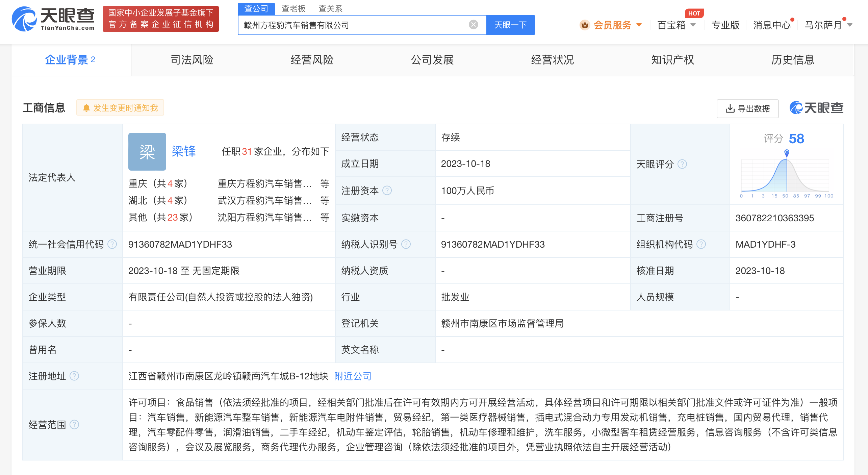The width and height of the screenshot is (868, 475).
Task: Click 沈阳方程豹汽车销售… company entry
Action: 265,217
